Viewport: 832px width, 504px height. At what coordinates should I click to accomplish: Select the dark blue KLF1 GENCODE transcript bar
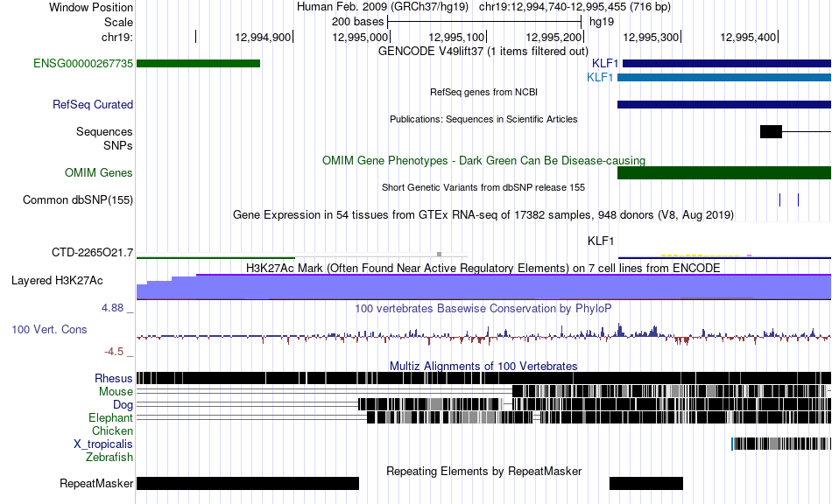726,64
